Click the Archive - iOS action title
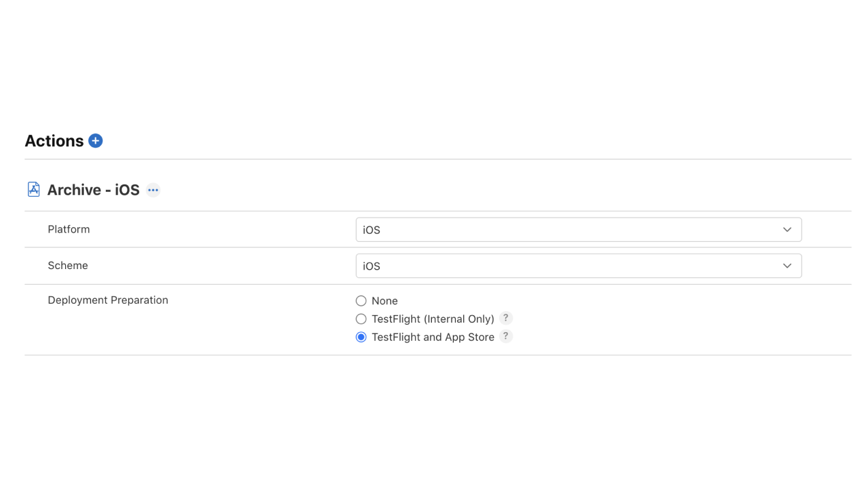This screenshot has height=488, width=868. 92,190
